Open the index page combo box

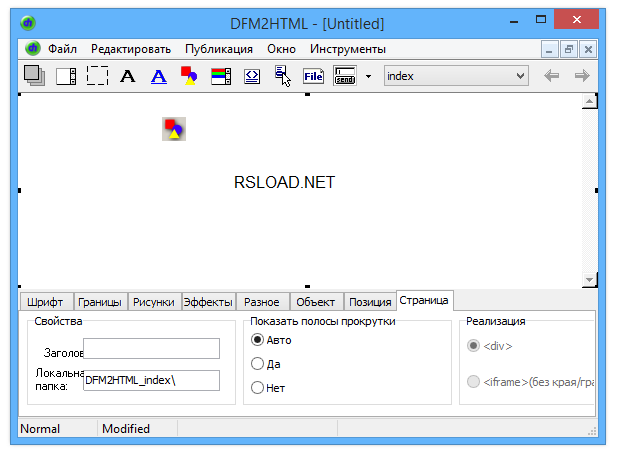pos(456,76)
